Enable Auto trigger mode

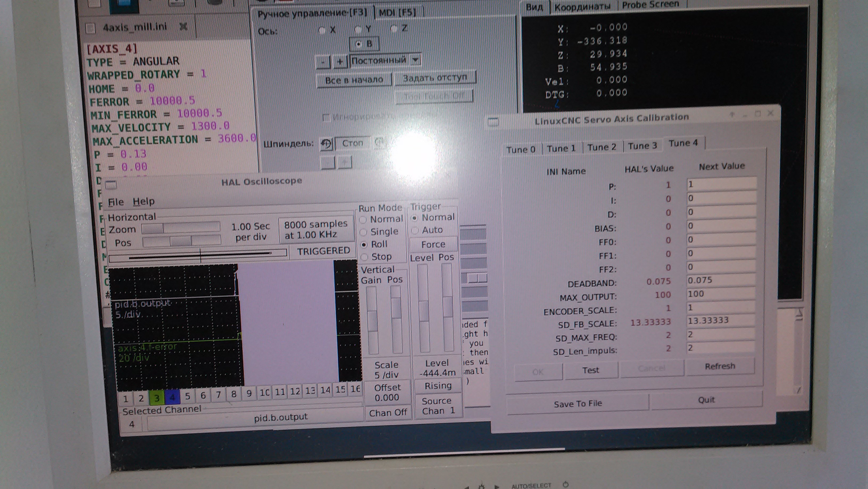coord(415,230)
